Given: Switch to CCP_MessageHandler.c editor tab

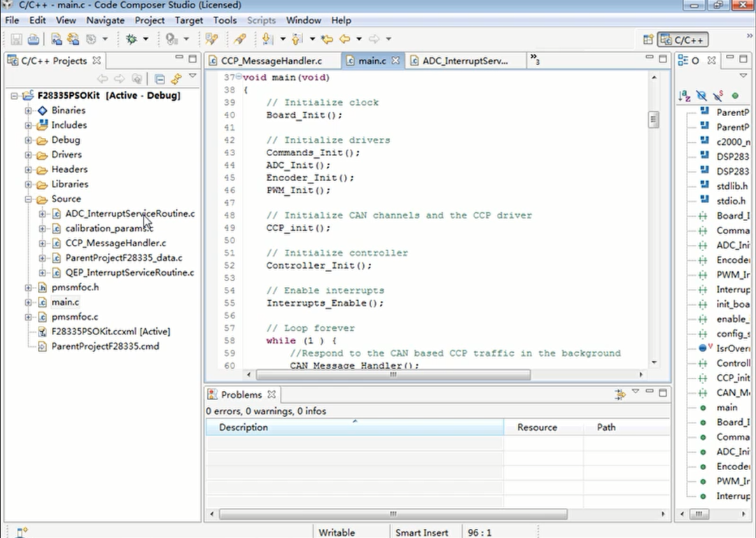Looking at the screenshot, I should pyautogui.click(x=271, y=61).
